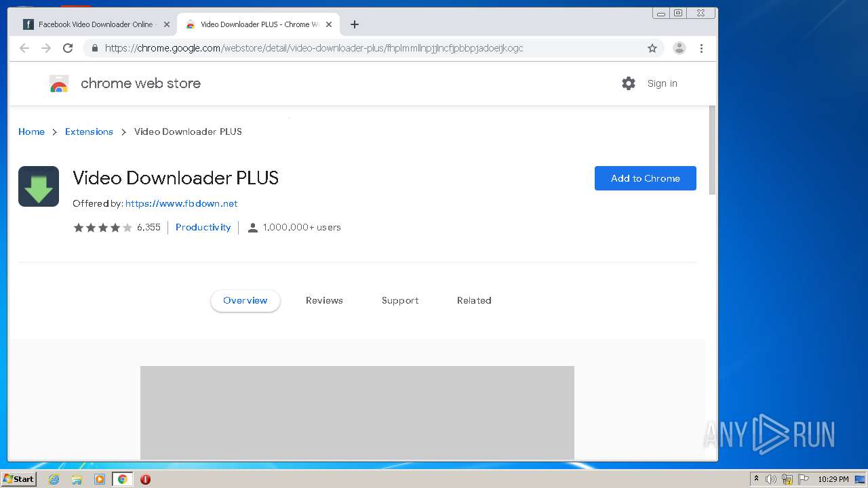Close the Video Downloader PLUS tab

(x=329, y=24)
